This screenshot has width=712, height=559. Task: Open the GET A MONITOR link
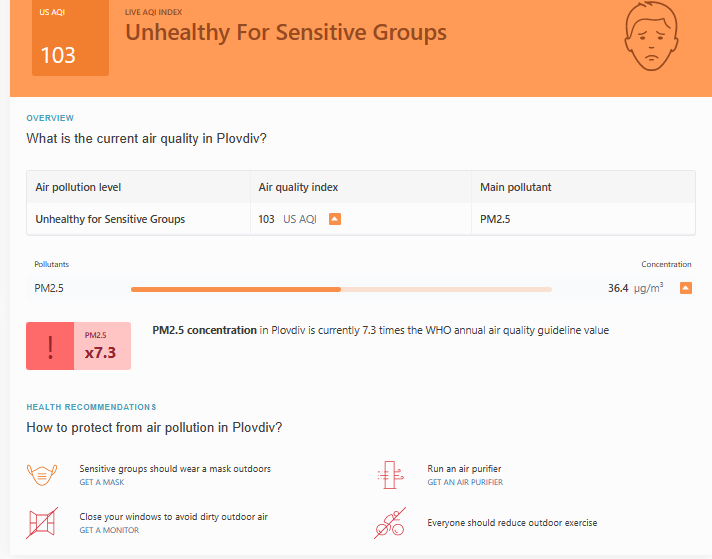[x=109, y=530]
